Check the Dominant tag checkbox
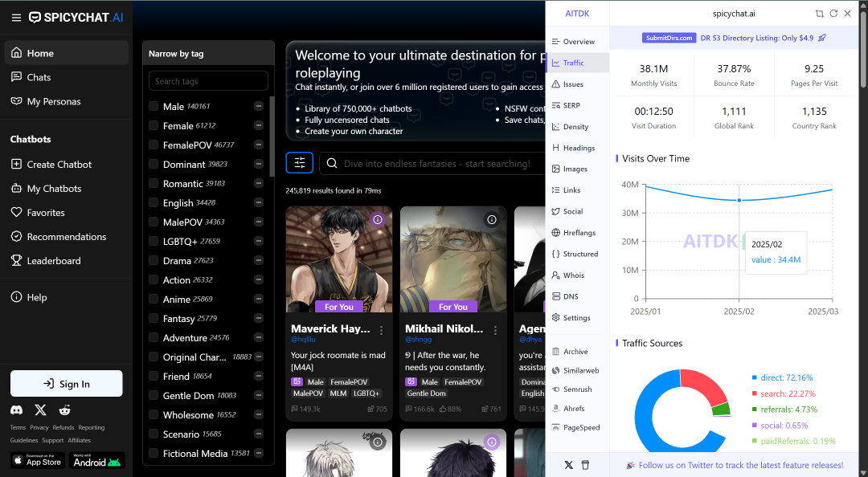The height and width of the screenshot is (477, 868). pyautogui.click(x=154, y=165)
